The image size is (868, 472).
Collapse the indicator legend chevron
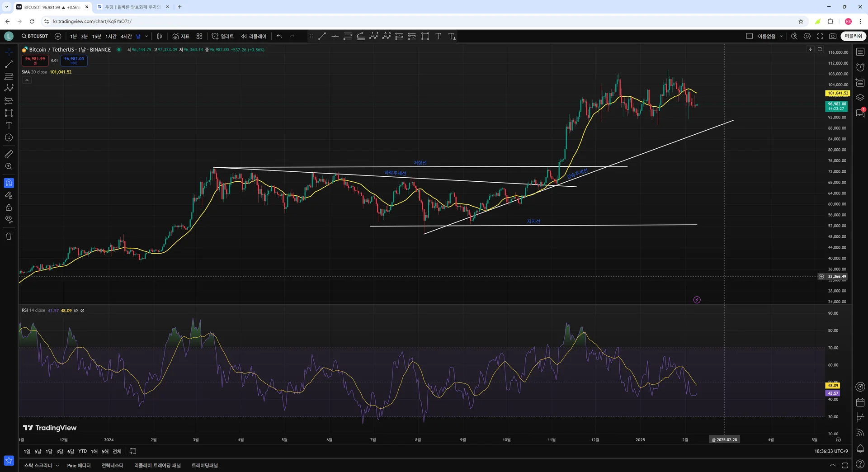pos(27,80)
